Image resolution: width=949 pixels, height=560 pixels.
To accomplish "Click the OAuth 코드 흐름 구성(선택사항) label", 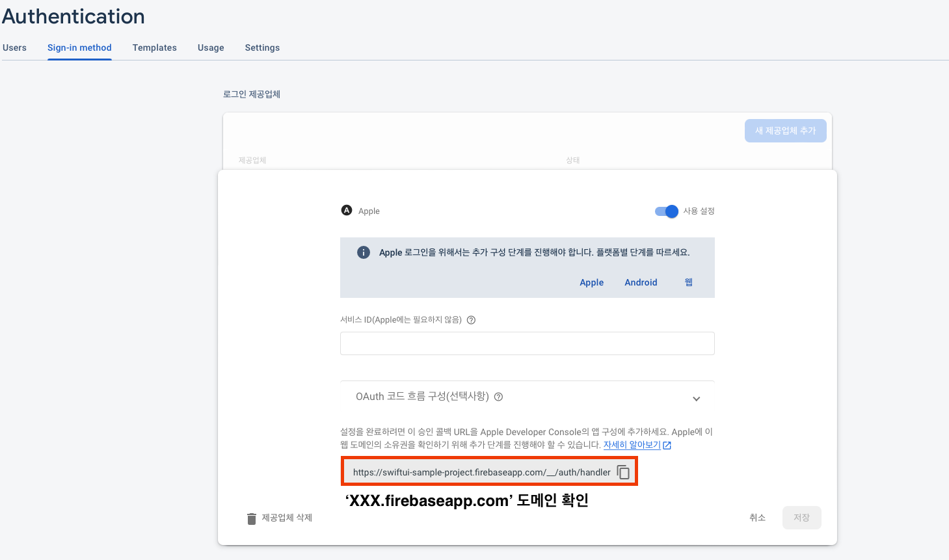I will click(422, 396).
